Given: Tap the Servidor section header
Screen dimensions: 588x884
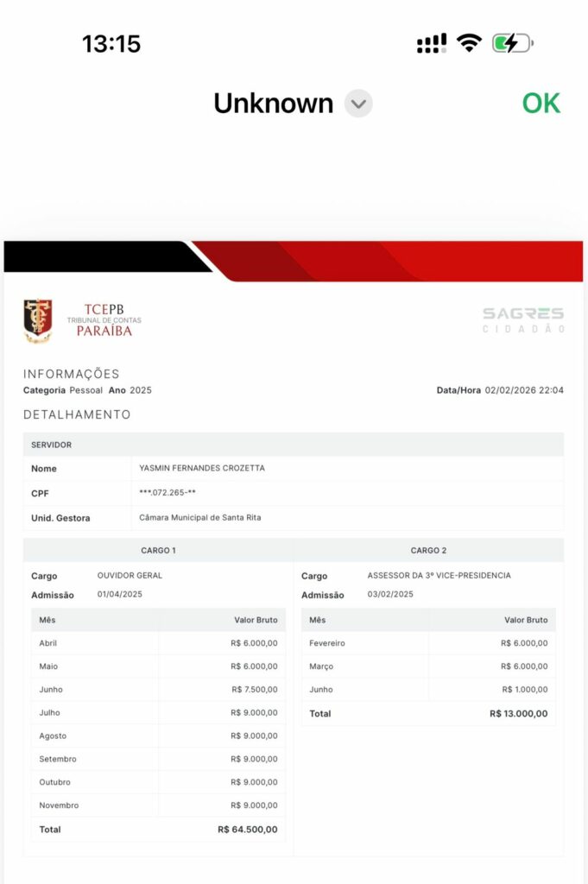Looking at the screenshot, I should click(52, 445).
